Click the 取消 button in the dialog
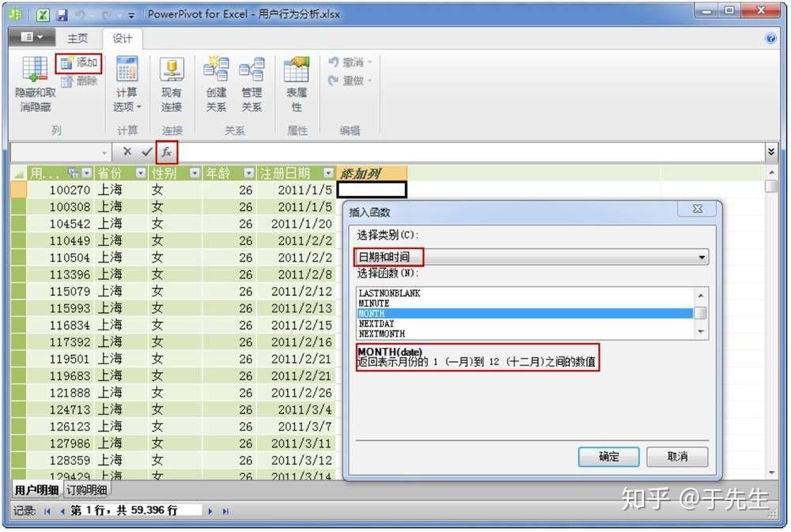The width and height of the screenshot is (791, 532). pyautogui.click(x=676, y=458)
